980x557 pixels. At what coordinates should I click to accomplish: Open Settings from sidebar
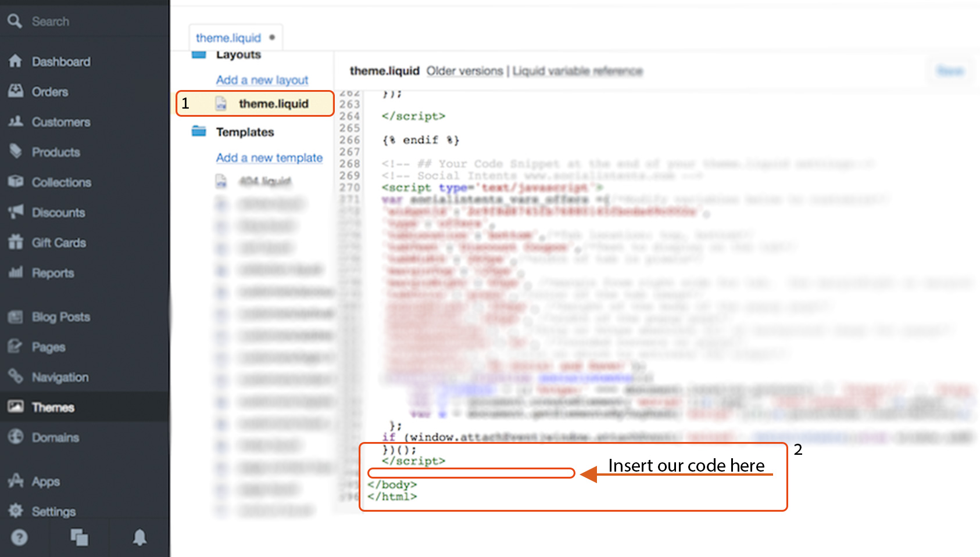click(x=53, y=512)
